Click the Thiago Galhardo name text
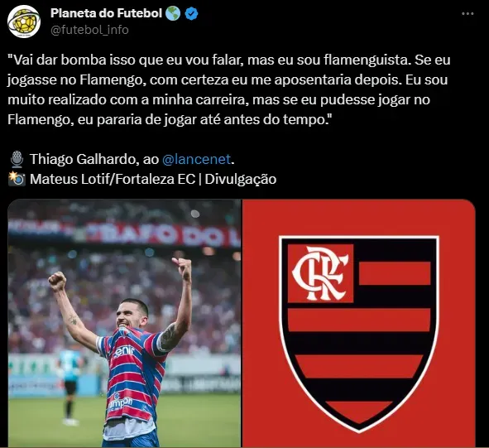 84,159
